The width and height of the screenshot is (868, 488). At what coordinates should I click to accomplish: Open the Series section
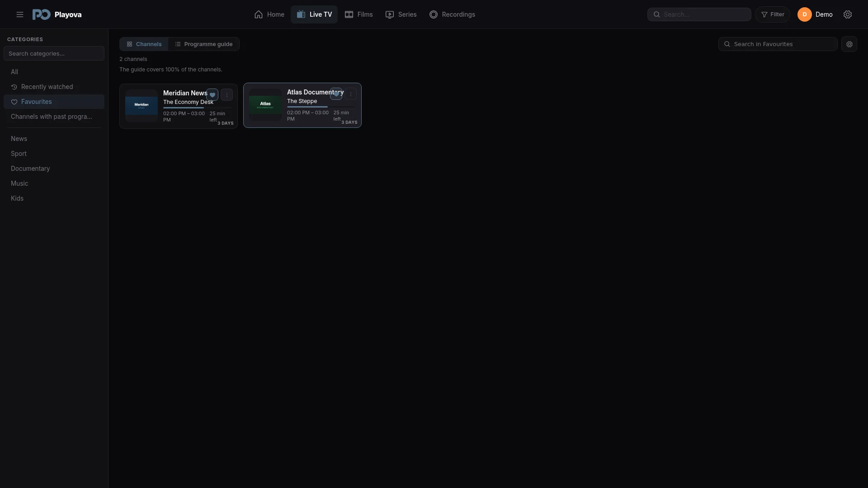(401, 14)
